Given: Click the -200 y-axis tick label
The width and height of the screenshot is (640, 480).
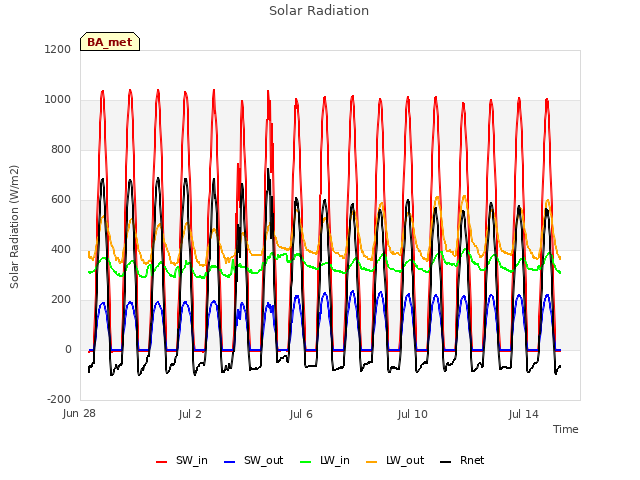Looking at the screenshot, I should point(59,399).
